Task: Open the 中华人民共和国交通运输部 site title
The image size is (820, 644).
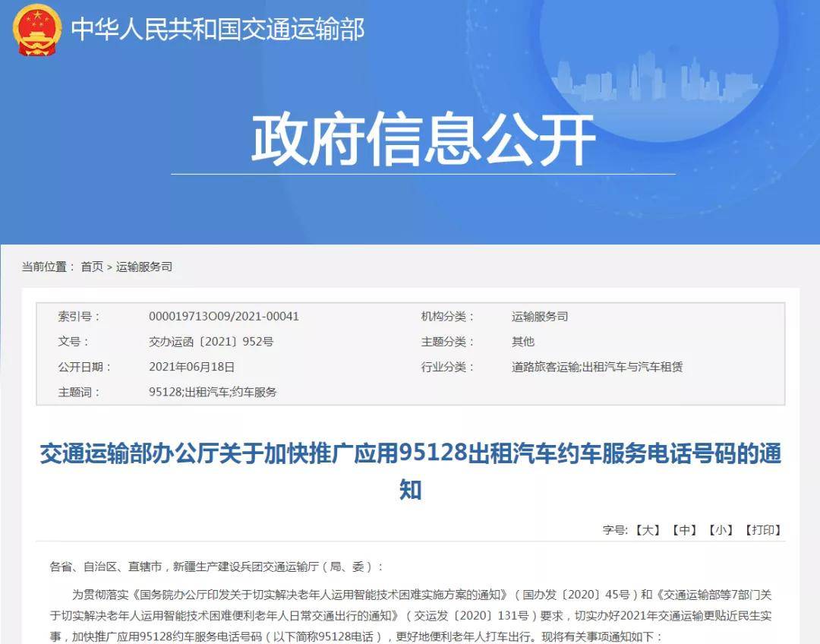Action: (x=218, y=30)
